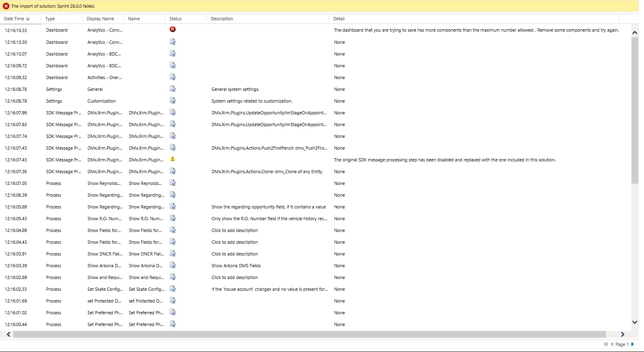Screen dimensions: 644x352
Task: Click the 'Set Skate Config...' display name cell
Action: 105,289
